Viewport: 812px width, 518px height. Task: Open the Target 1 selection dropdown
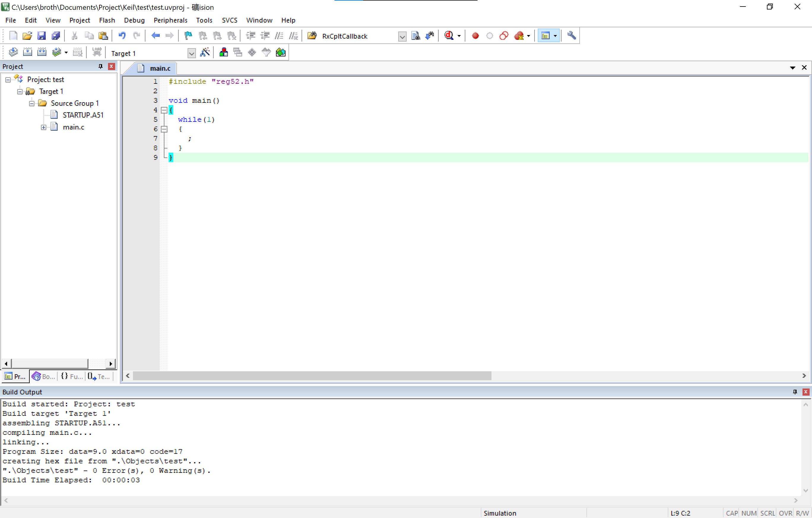191,53
